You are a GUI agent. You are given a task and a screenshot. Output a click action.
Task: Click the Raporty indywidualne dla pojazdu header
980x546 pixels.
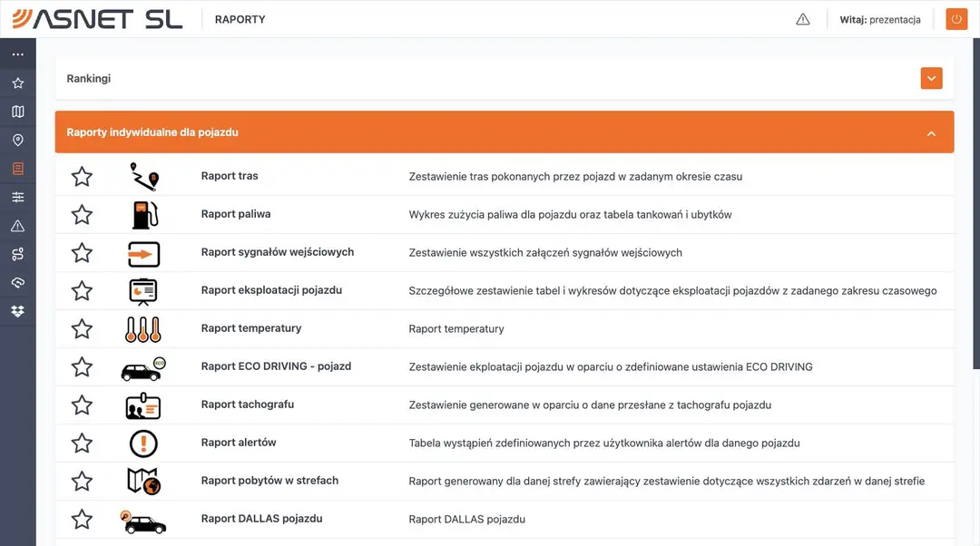pyautogui.click(x=505, y=132)
